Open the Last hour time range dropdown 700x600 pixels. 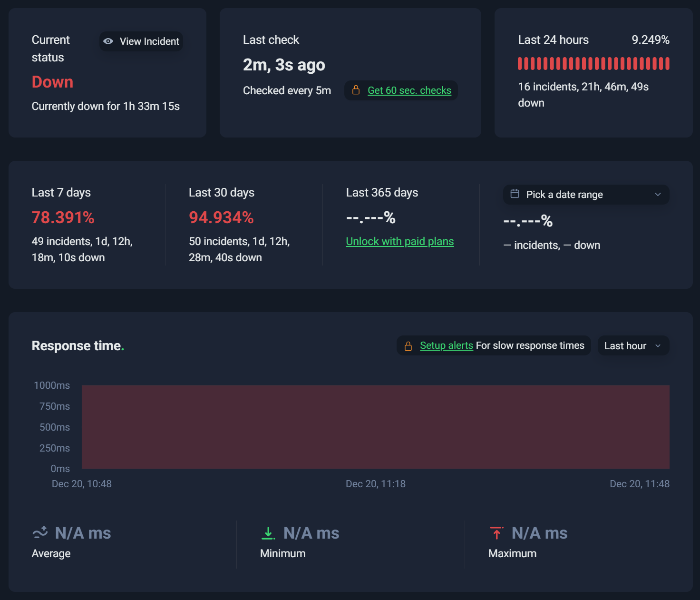click(x=633, y=346)
